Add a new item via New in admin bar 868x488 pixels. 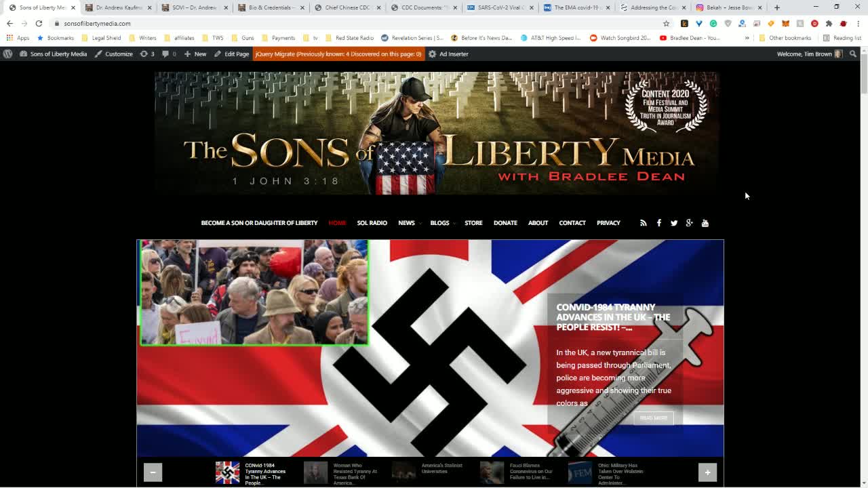195,54
